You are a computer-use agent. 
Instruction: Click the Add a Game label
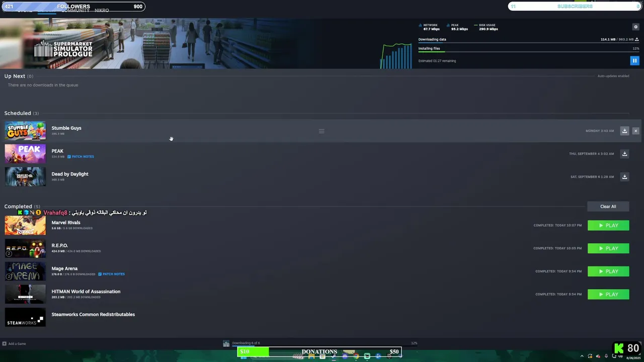[x=17, y=344]
